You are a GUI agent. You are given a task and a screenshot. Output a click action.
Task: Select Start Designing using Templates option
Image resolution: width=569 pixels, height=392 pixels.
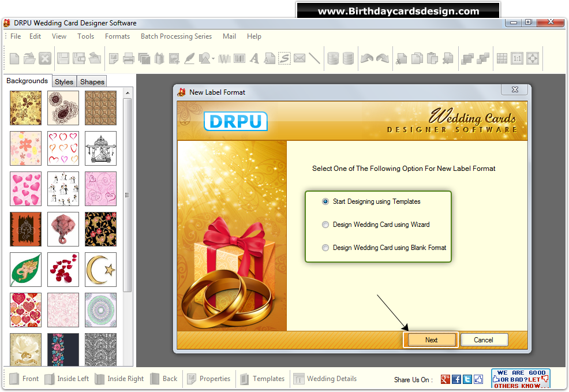coord(371,201)
